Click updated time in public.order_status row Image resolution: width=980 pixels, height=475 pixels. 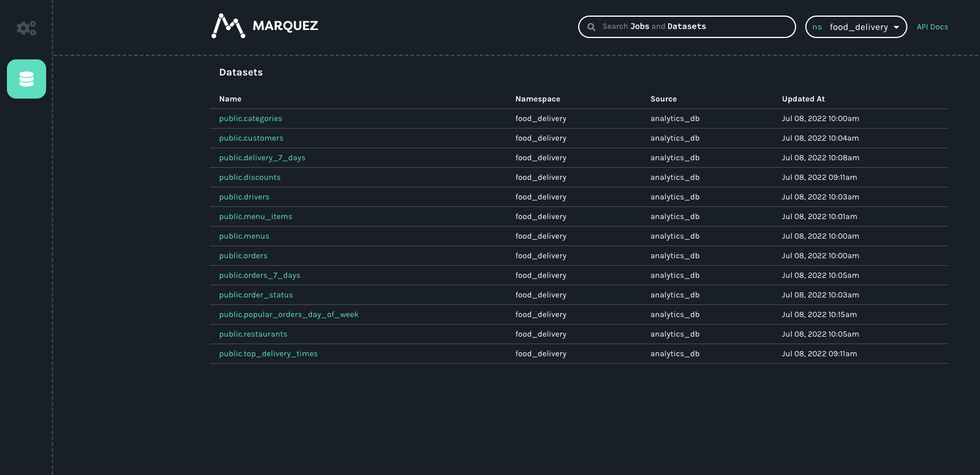(x=820, y=295)
